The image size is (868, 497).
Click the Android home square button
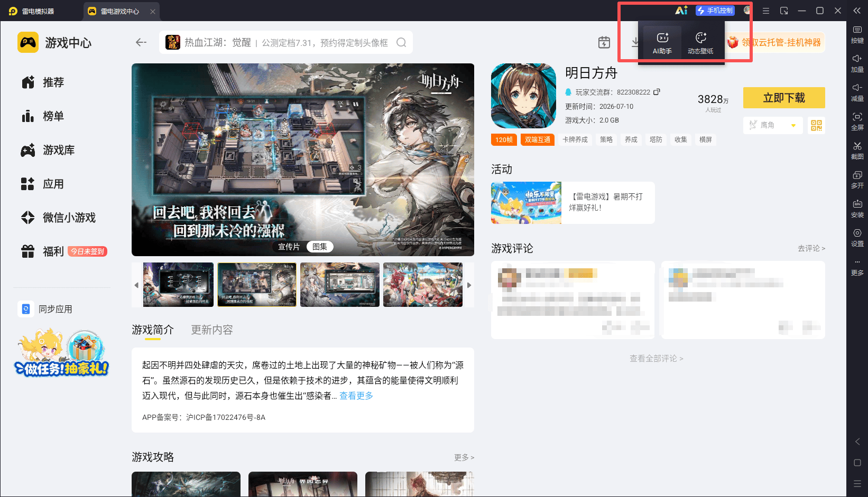[857, 463]
